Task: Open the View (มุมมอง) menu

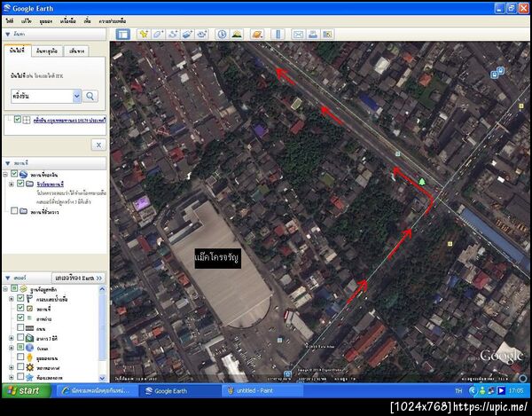Action: 46,21
